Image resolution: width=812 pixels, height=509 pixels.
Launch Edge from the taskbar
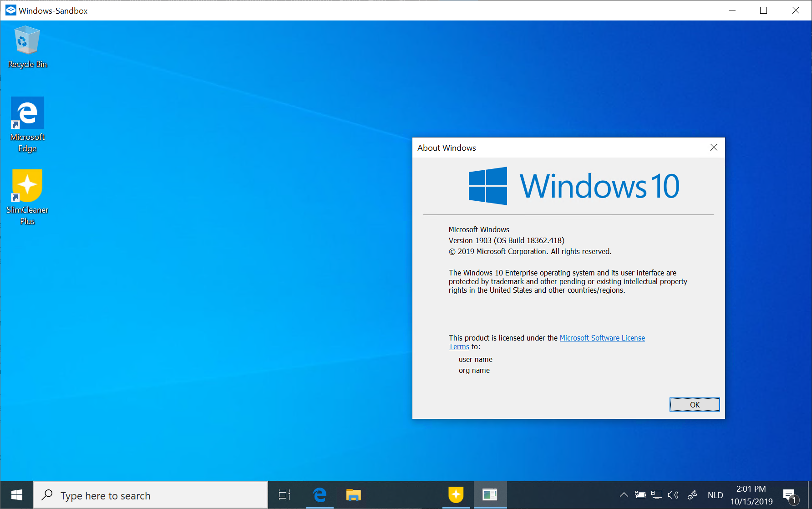[x=320, y=495]
